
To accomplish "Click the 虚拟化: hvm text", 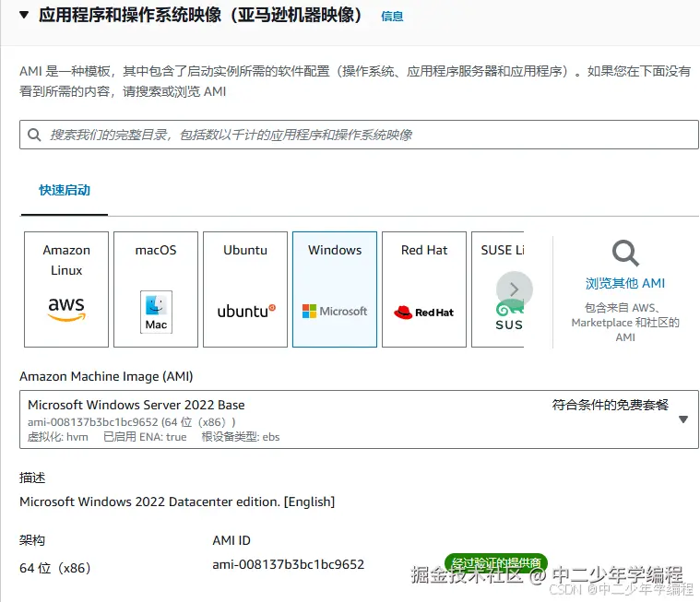I will point(58,437).
